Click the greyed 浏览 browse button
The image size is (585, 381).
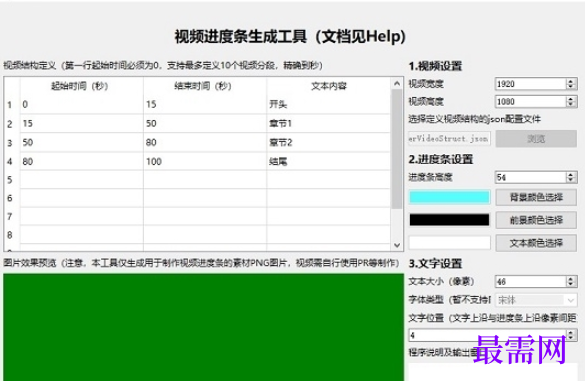(536, 139)
